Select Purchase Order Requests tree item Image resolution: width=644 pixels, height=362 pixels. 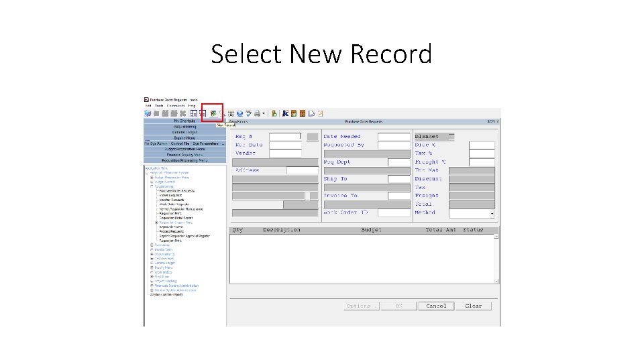pos(177,191)
